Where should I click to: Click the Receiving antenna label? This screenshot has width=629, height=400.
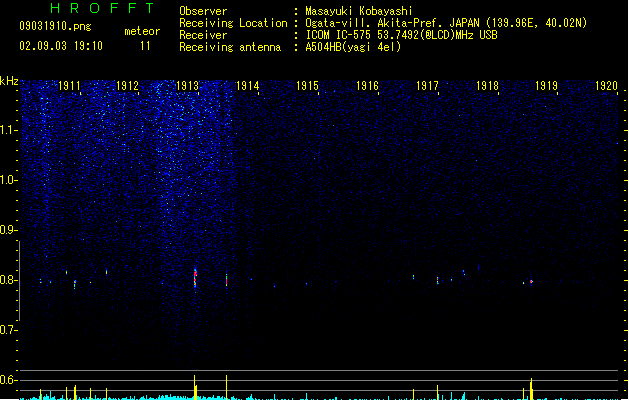click(230, 47)
